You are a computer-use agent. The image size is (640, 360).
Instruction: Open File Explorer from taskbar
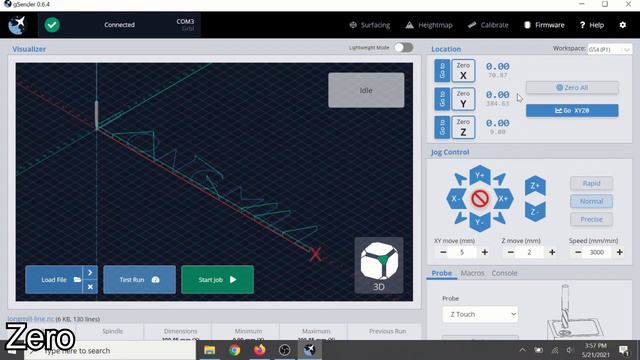tap(209, 350)
